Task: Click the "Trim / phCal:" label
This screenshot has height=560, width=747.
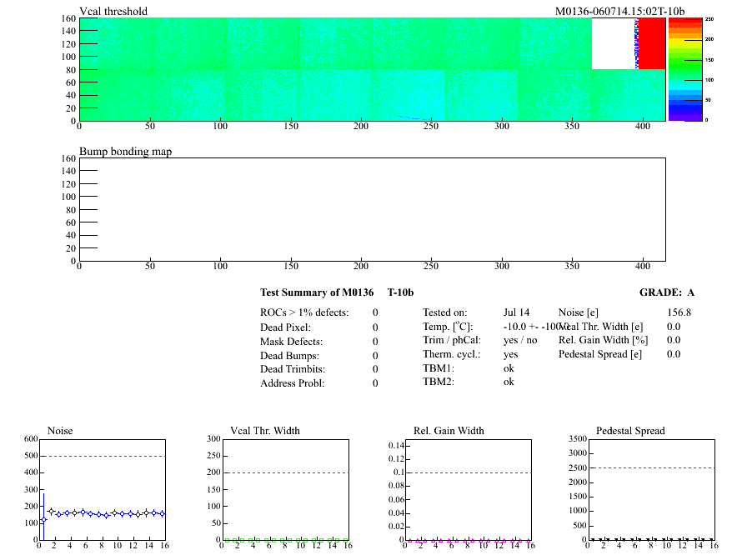Action: click(452, 340)
